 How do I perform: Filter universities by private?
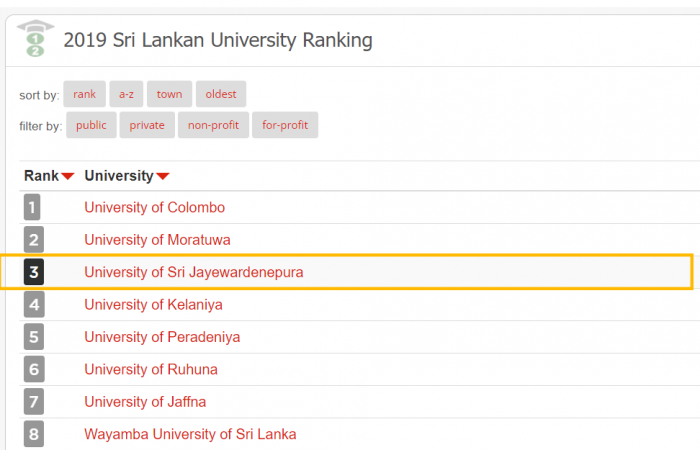click(x=147, y=125)
